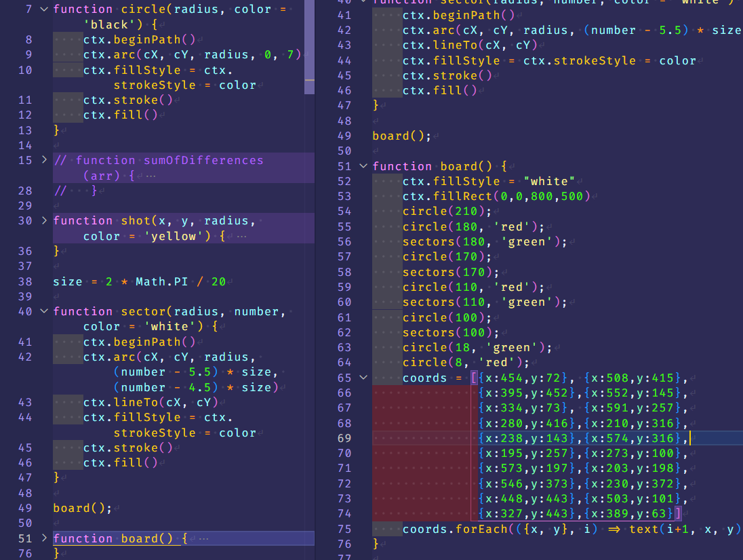Click 'ctx.fill()' on left pane line 12
The height and width of the screenshot is (560, 743).
[121, 115]
